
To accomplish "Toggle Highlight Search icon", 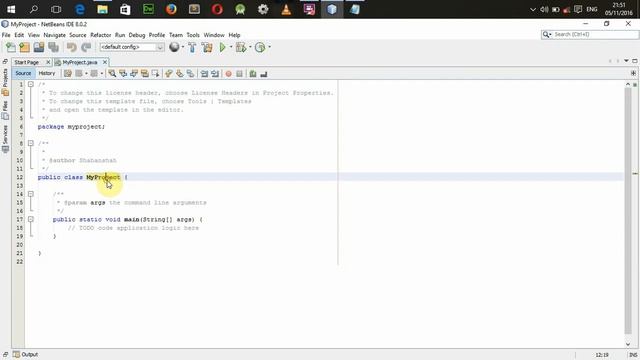I will tap(144, 74).
